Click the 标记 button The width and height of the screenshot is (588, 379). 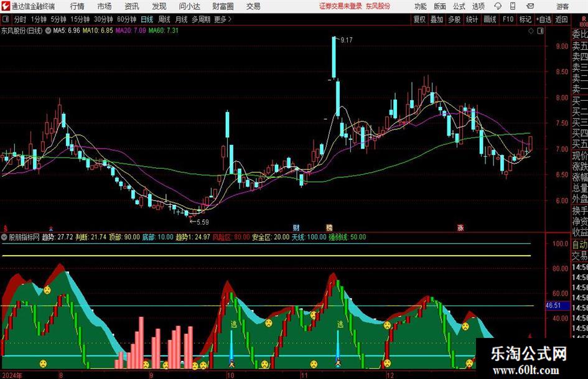525,19
